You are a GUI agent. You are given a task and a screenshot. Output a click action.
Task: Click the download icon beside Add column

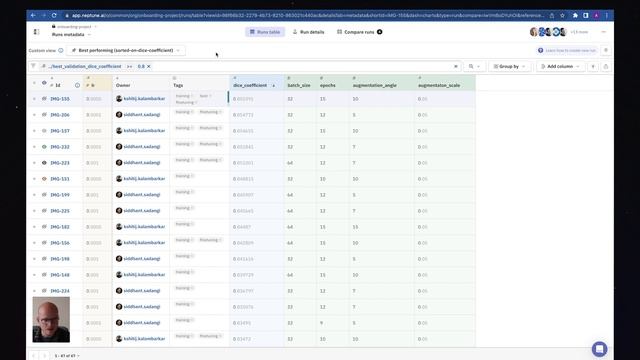coord(593,66)
